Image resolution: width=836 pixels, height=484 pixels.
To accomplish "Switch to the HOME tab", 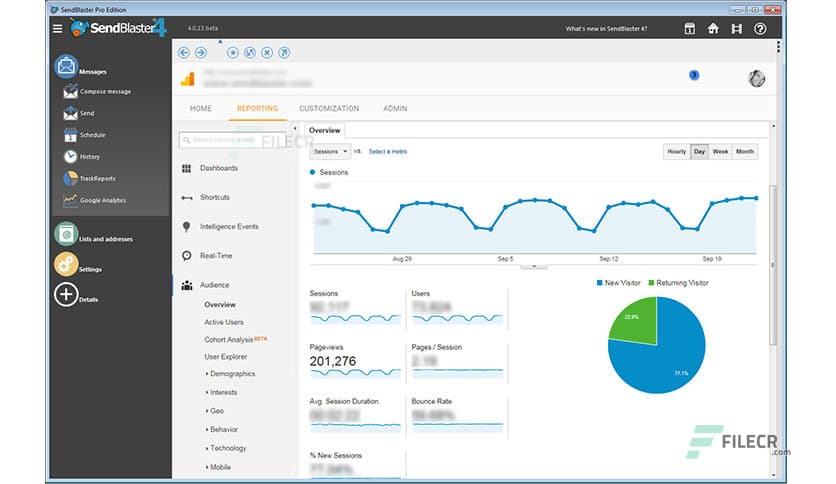I will click(x=201, y=108).
